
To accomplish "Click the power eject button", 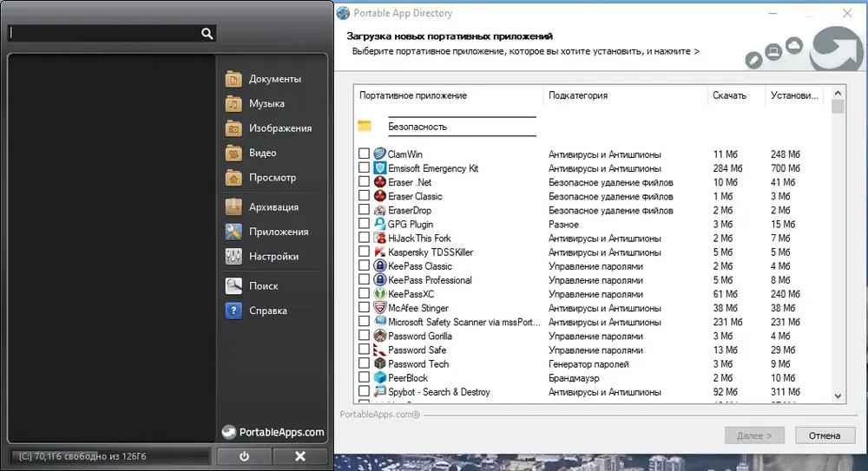I will tap(244, 456).
